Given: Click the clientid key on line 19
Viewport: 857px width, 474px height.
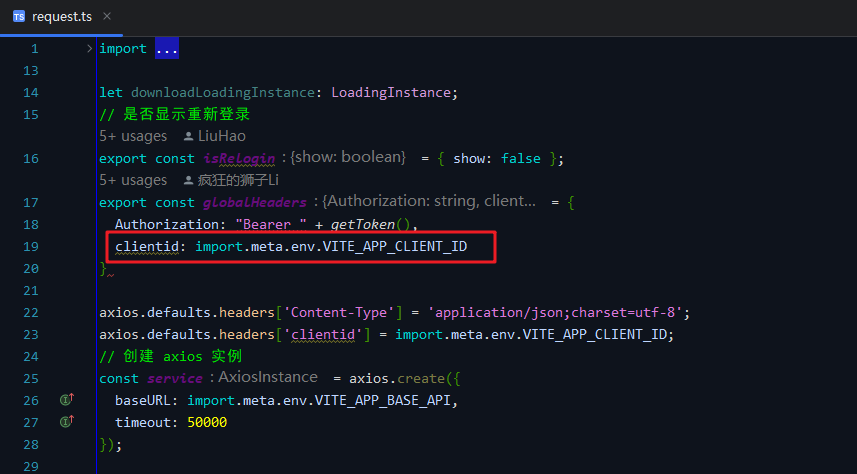Looking at the screenshot, I should [x=146, y=247].
